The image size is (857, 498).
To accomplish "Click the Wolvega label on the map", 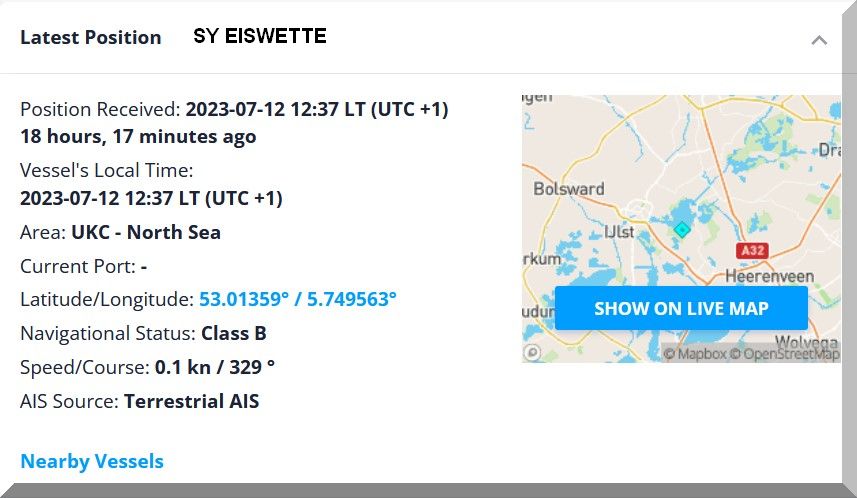I will [806, 341].
